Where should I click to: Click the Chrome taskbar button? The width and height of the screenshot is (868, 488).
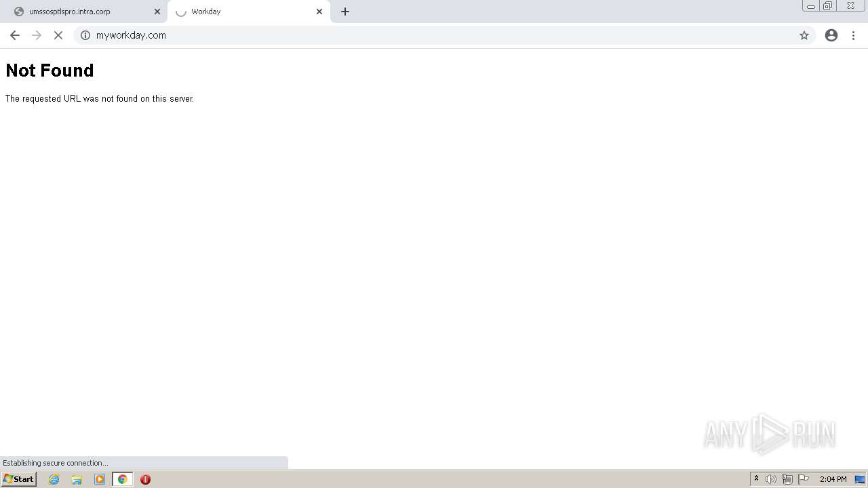coord(123,479)
